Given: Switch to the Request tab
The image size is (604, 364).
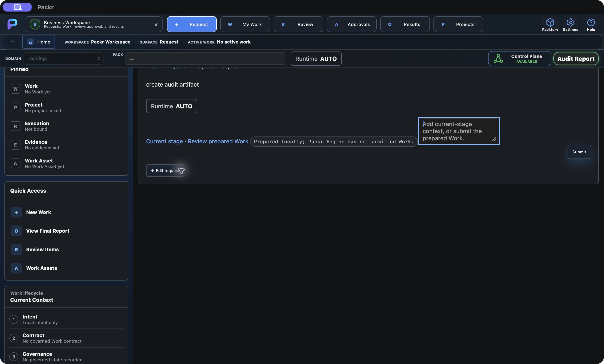Looking at the screenshot, I should (192, 24).
